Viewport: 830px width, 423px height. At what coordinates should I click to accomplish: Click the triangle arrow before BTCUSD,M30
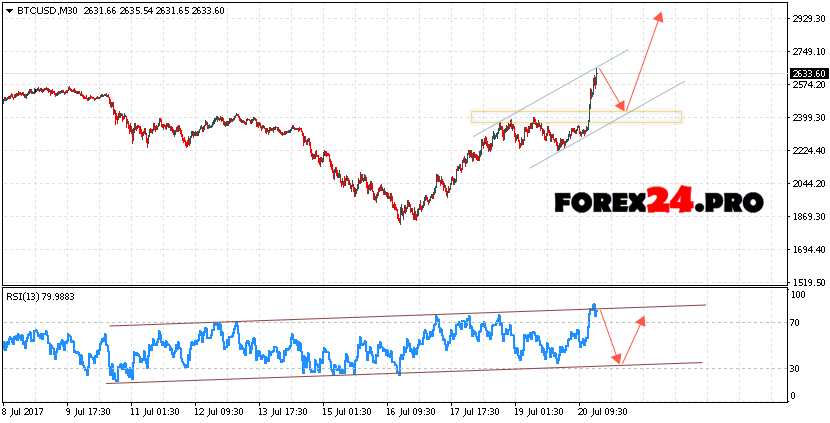8,10
